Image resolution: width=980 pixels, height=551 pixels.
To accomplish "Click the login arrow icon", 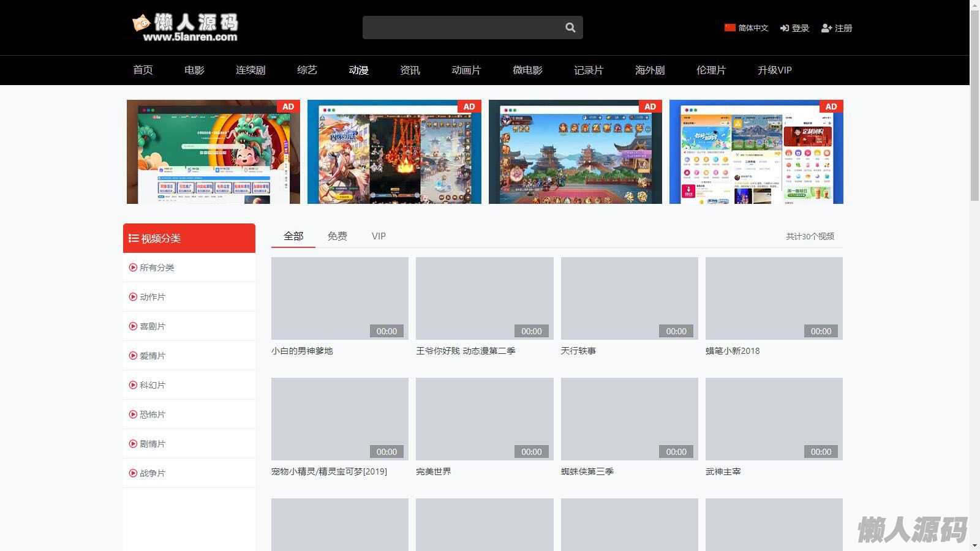I will coord(784,28).
